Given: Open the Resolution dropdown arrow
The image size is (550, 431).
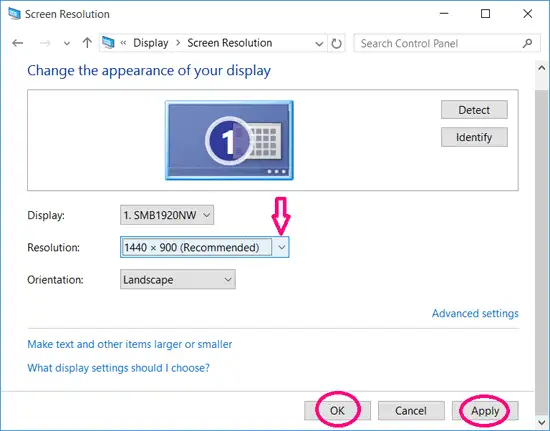Looking at the screenshot, I should 281,247.
